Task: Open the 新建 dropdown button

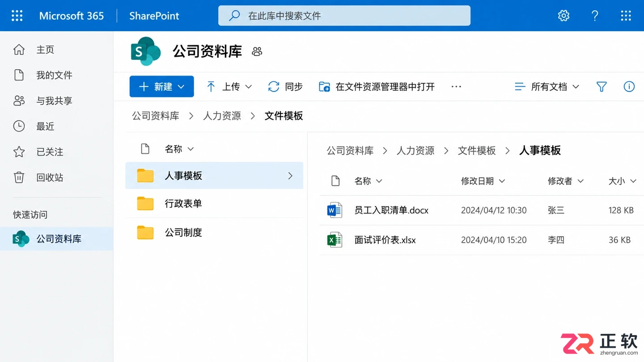Action: point(161,87)
